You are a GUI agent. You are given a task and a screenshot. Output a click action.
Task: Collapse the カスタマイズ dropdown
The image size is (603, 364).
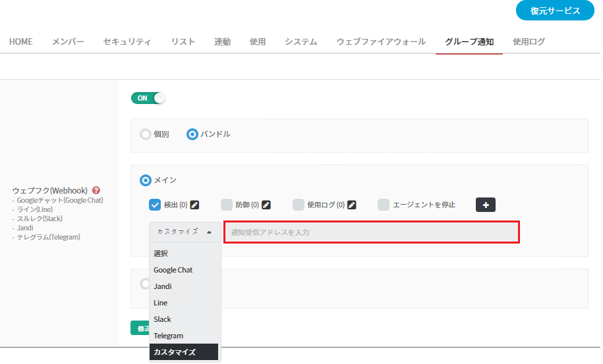click(x=185, y=232)
